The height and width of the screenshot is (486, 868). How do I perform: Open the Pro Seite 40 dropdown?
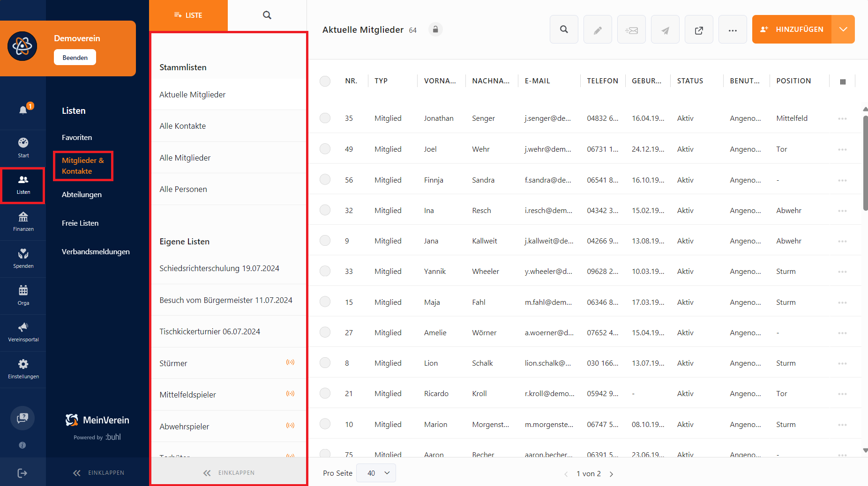click(x=376, y=473)
